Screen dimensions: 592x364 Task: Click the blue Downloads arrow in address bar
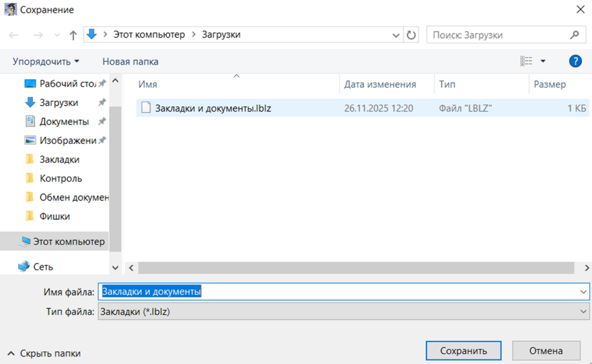[x=92, y=34]
